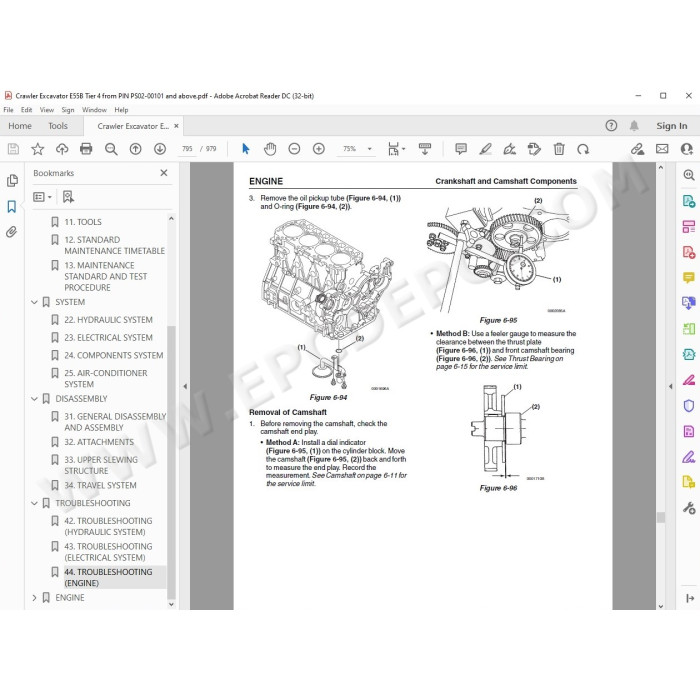Image resolution: width=700 pixels, height=700 pixels.
Task: Open the zoom level 75% dropdown
Action: pyautogui.click(x=369, y=149)
